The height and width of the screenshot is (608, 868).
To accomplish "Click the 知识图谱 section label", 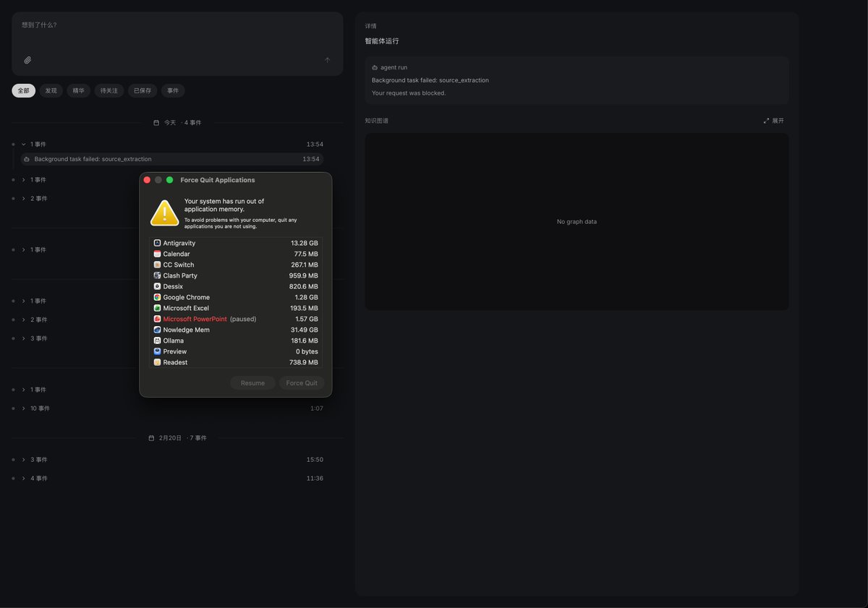I will click(377, 121).
